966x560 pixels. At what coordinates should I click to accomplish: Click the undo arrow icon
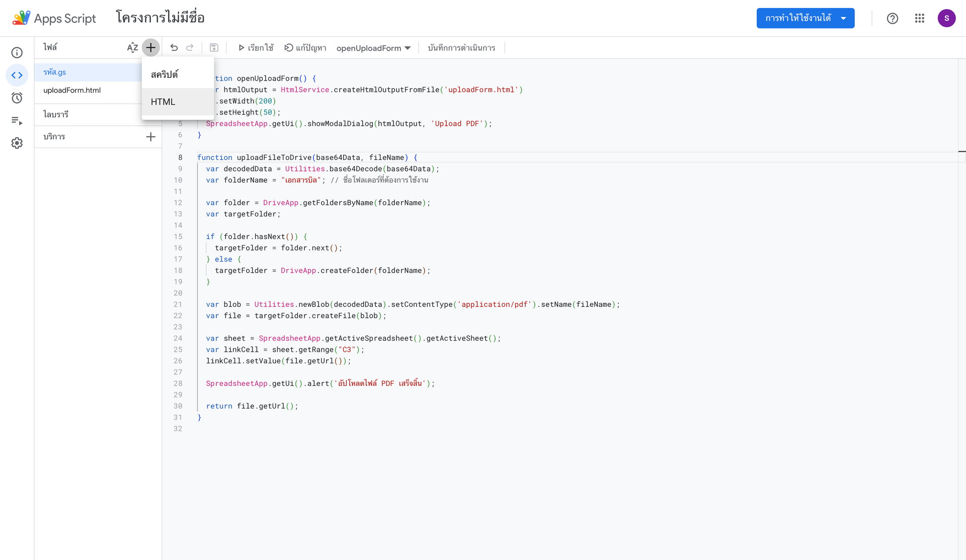tap(174, 48)
